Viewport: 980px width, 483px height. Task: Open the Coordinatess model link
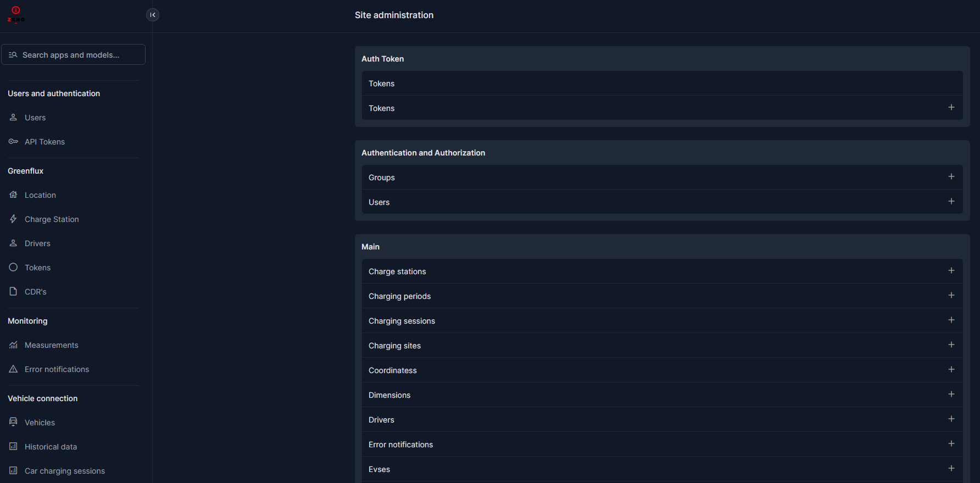(x=393, y=370)
